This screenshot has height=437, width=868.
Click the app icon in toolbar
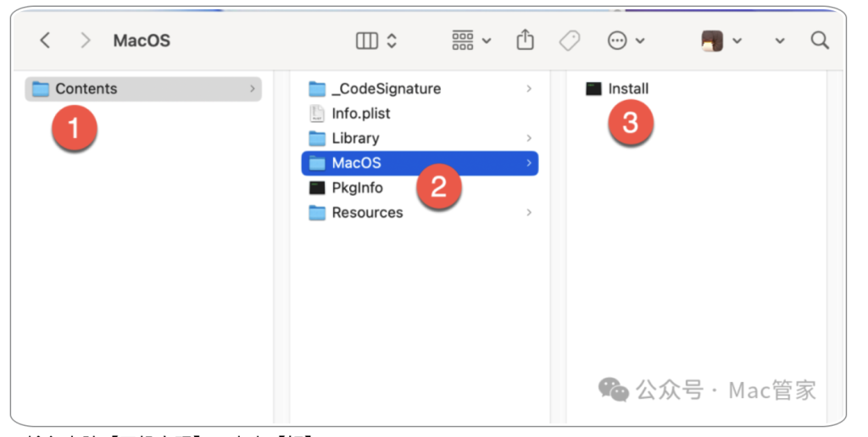pos(712,41)
